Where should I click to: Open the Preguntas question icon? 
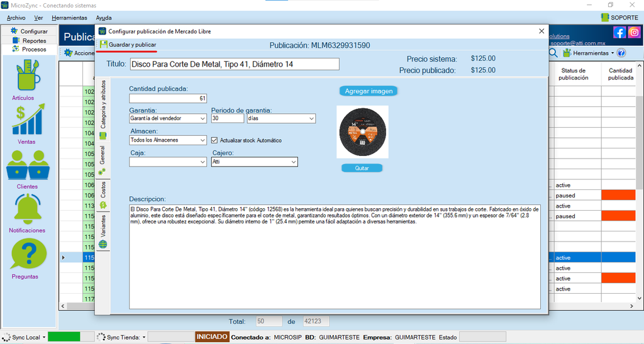(28, 254)
